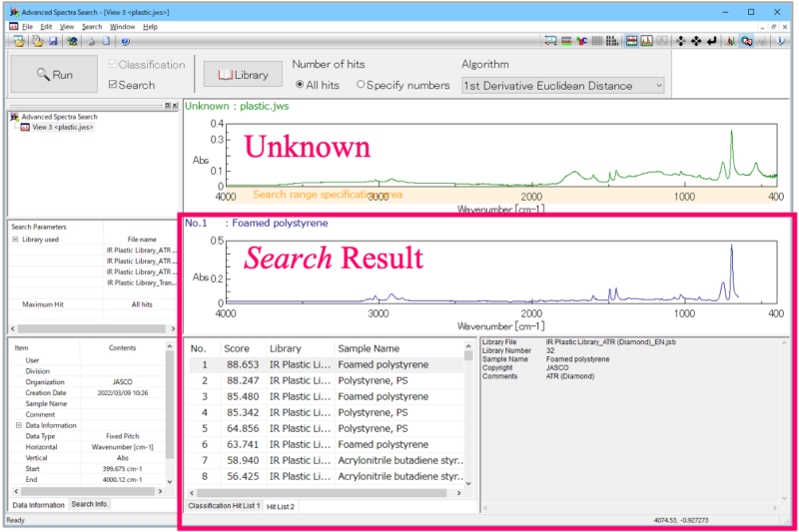Open the Search menu
This screenshot has width=799, height=532.
coord(92,27)
